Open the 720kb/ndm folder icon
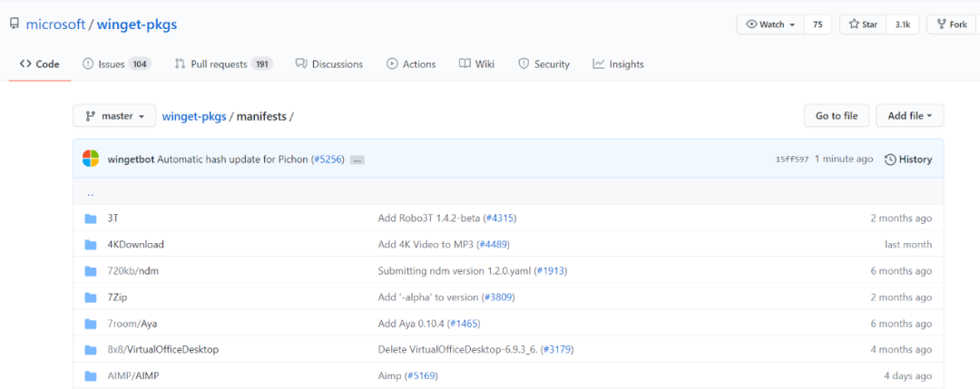980x389 pixels. tap(91, 271)
